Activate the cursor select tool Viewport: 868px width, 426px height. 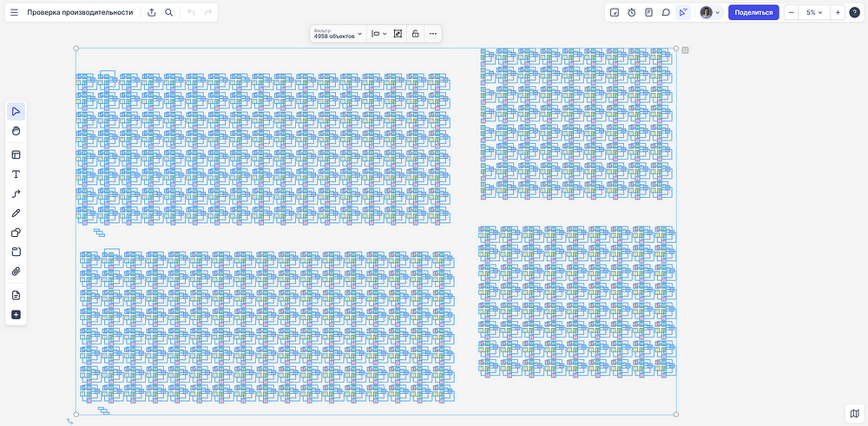[x=16, y=111]
